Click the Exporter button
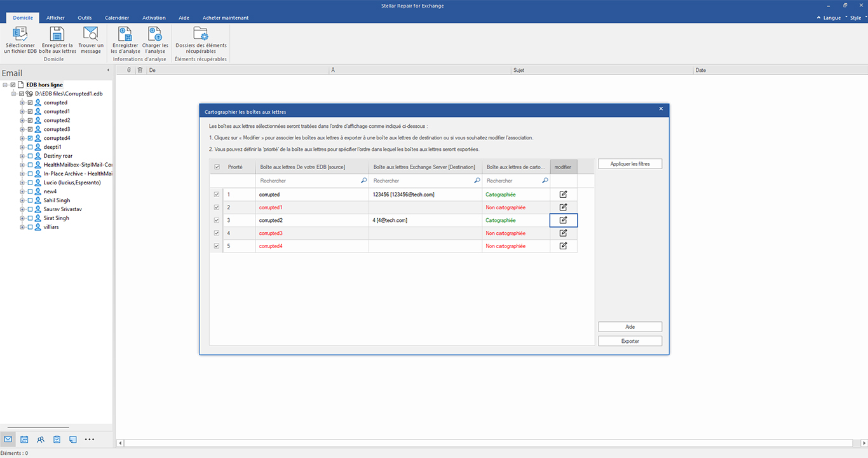The image size is (868, 458). coord(630,342)
